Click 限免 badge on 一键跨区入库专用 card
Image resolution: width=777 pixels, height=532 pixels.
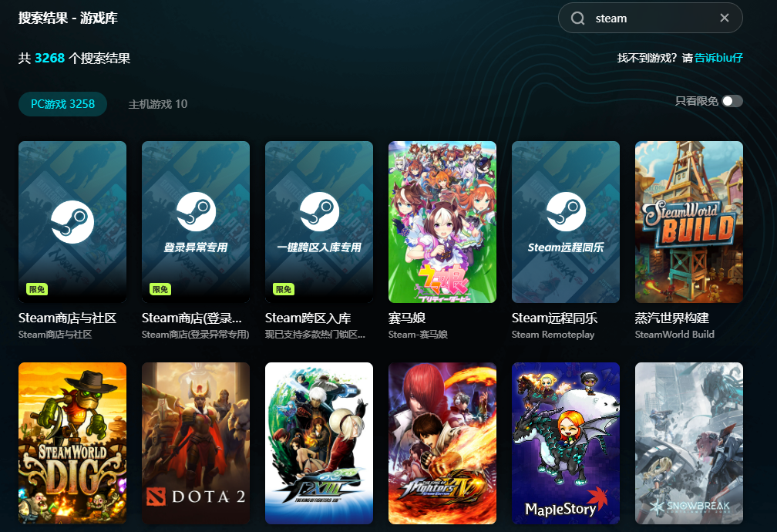284,289
